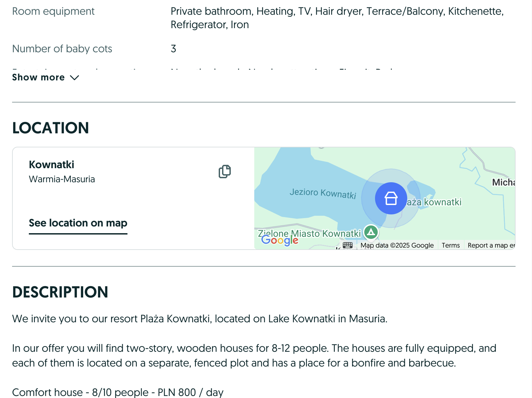Screen dimensions: 532x398
Task: Click the green campsite marker icon
Action: pyautogui.click(x=371, y=232)
